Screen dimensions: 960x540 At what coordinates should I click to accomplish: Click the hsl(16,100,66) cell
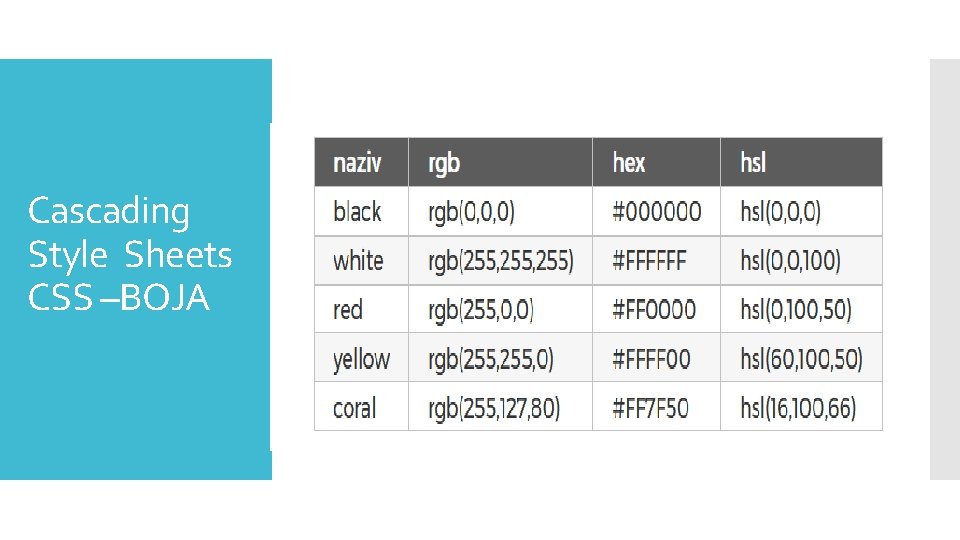coord(798,408)
